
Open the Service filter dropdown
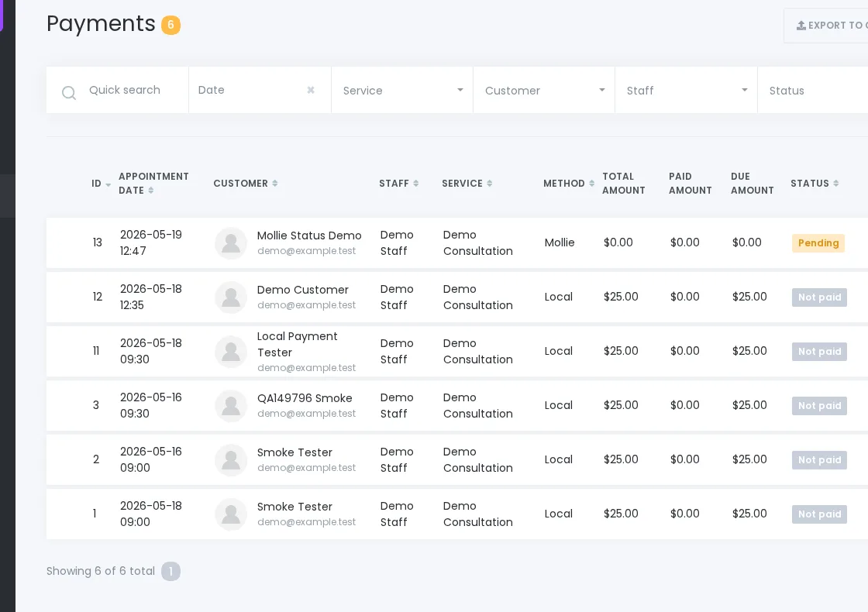point(402,90)
